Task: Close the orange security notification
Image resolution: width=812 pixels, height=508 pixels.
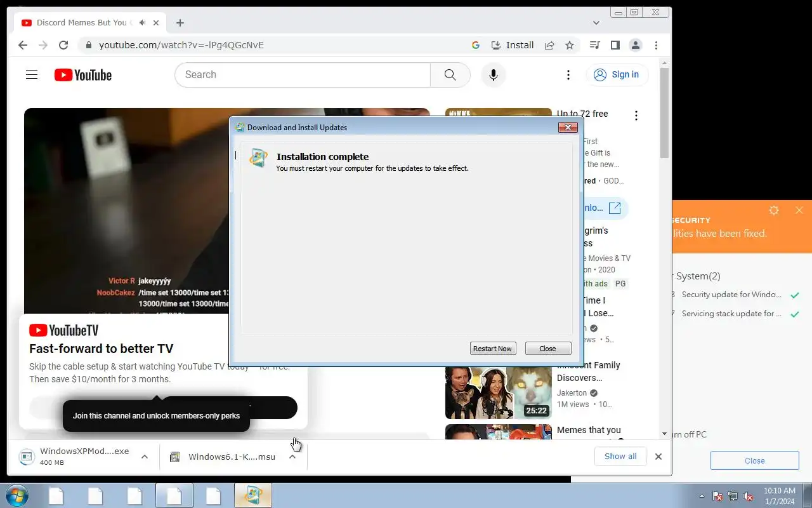Action: [799, 210]
